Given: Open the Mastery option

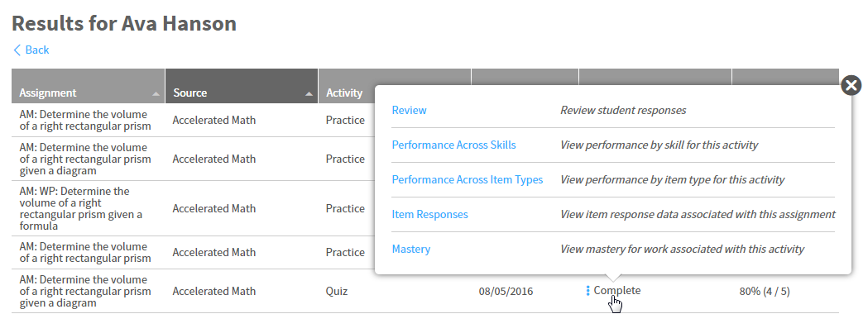Looking at the screenshot, I should 410,250.
